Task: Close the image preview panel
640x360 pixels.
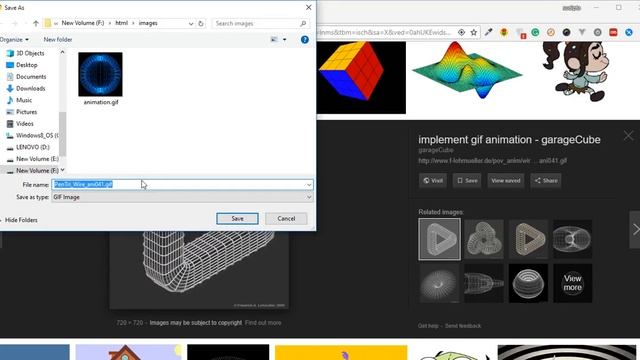Action: point(628,136)
